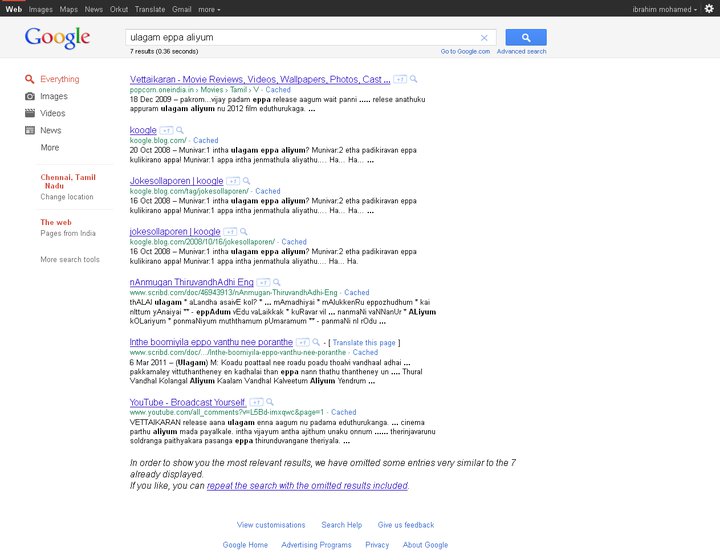
Task: Click Go to Google.com link
Action: pos(465,51)
